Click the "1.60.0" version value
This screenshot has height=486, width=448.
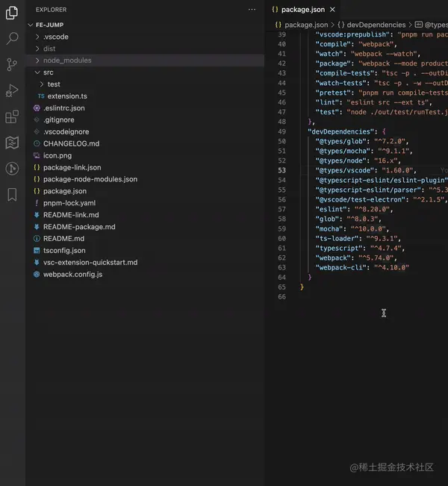[x=397, y=170]
